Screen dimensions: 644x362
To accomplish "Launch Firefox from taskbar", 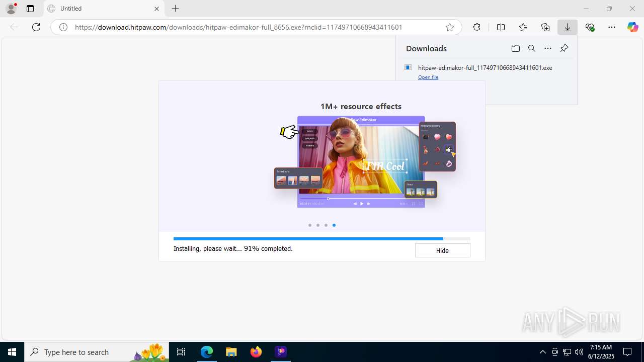I will pos(256,352).
